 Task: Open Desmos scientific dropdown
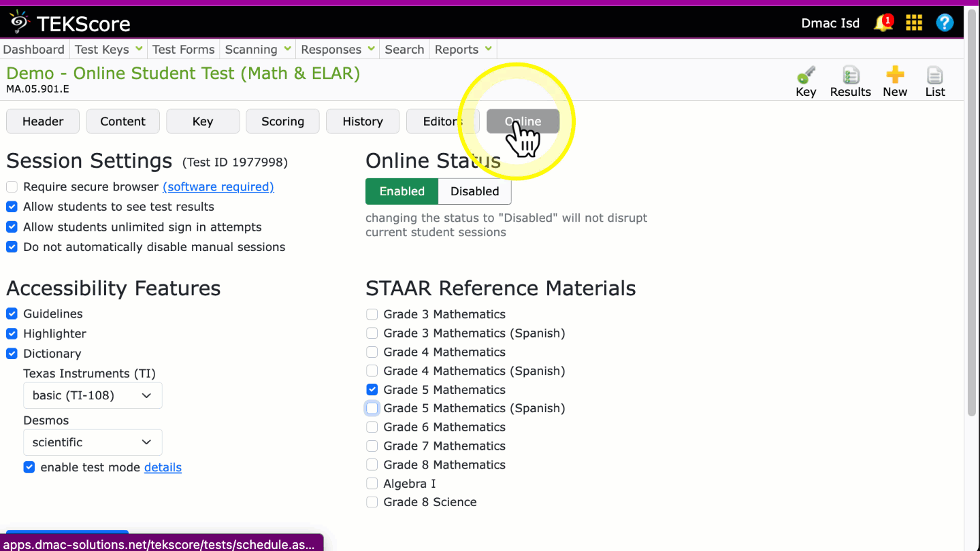click(x=93, y=442)
